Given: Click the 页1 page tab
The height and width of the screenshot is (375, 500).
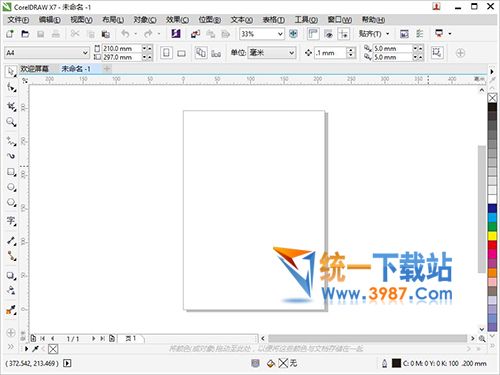Looking at the screenshot, I should click(131, 339).
